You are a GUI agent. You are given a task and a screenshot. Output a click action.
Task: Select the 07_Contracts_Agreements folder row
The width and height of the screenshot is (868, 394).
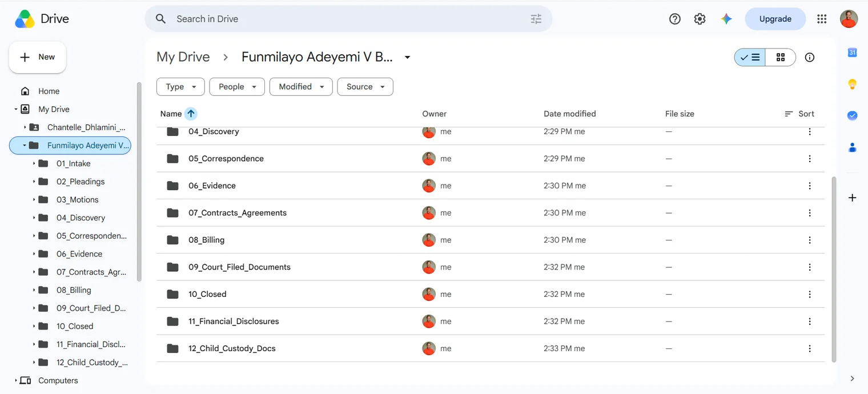(491, 213)
